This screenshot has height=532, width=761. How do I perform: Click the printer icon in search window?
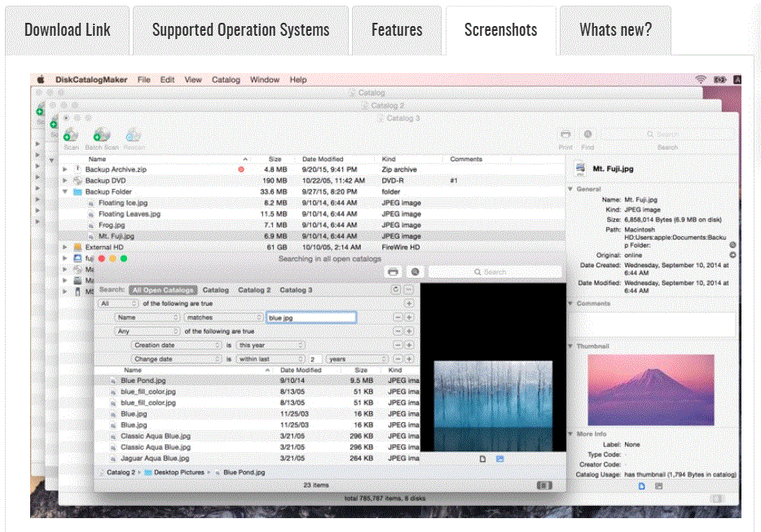click(393, 272)
